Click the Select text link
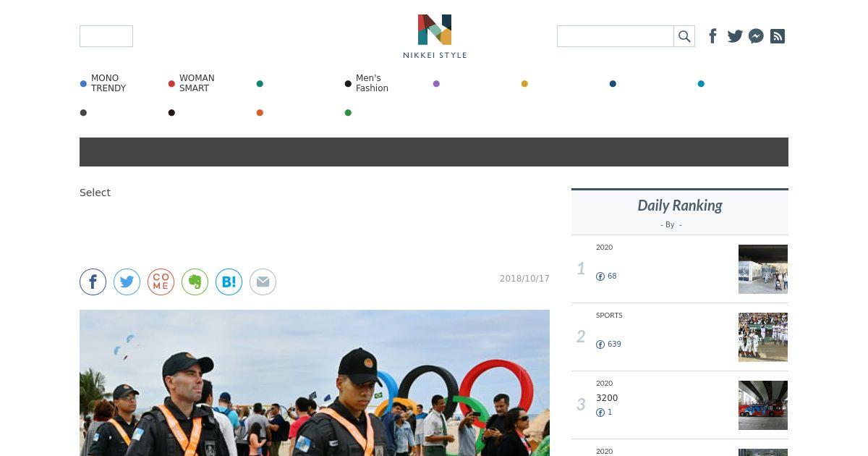The width and height of the screenshot is (868, 456). 95,193
